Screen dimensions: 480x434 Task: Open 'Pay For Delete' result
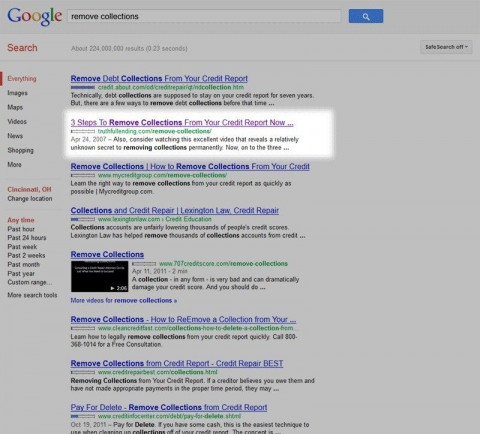[169, 407]
